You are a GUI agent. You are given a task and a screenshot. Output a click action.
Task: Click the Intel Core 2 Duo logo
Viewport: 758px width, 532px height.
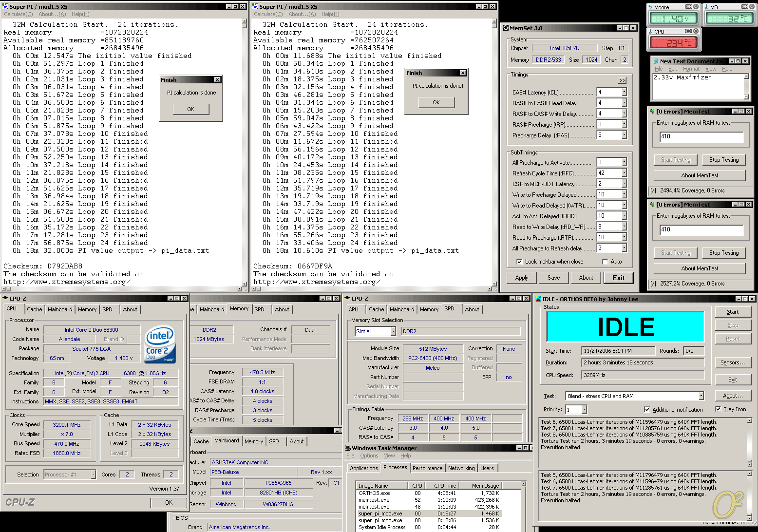click(x=160, y=344)
